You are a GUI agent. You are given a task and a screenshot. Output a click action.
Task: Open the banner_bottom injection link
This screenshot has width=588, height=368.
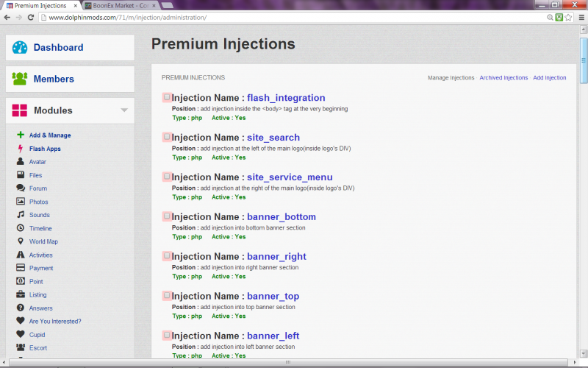[282, 217]
